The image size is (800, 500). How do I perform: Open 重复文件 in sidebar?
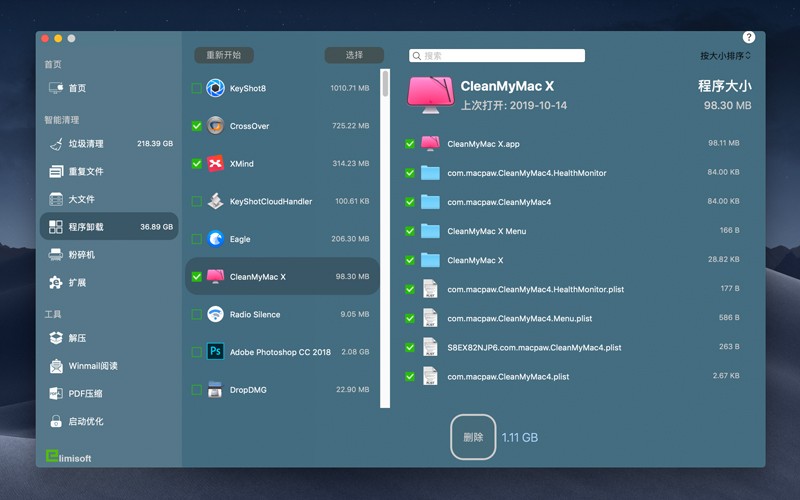click(109, 171)
